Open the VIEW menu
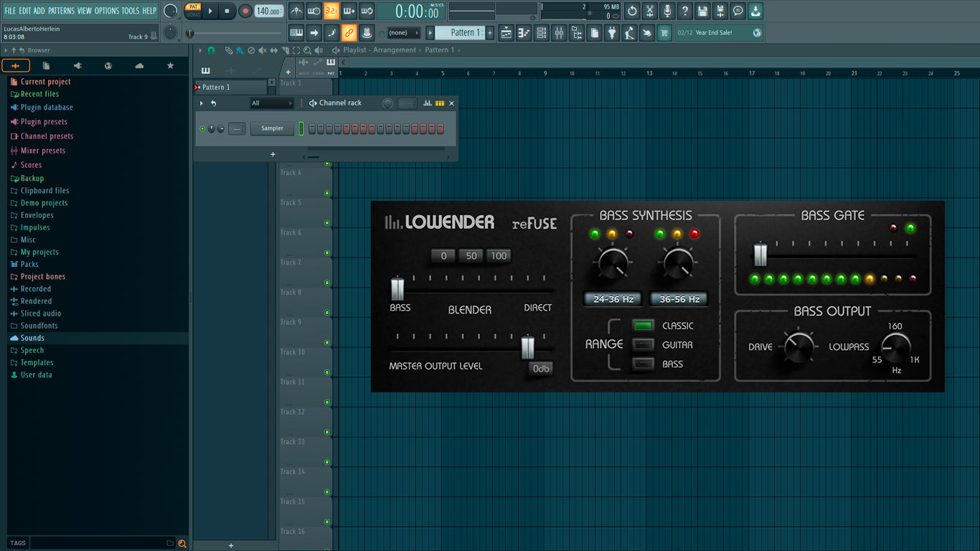This screenshot has width=980, height=551. coord(85,11)
